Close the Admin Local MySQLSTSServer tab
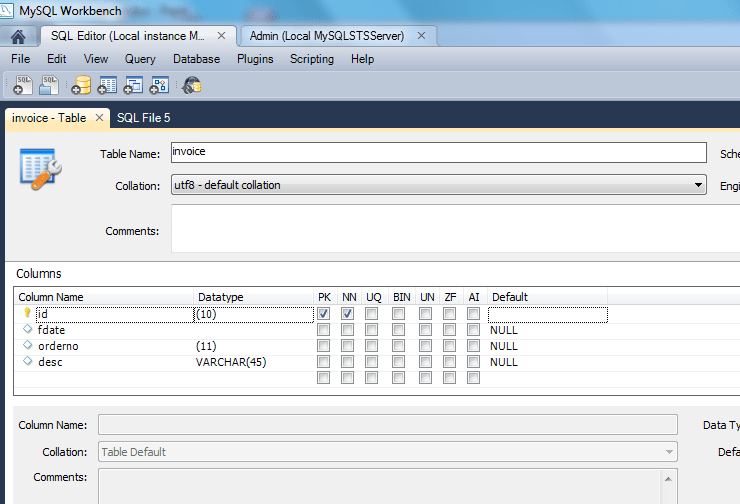Image resolution: width=740 pixels, height=504 pixels. coord(421,36)
